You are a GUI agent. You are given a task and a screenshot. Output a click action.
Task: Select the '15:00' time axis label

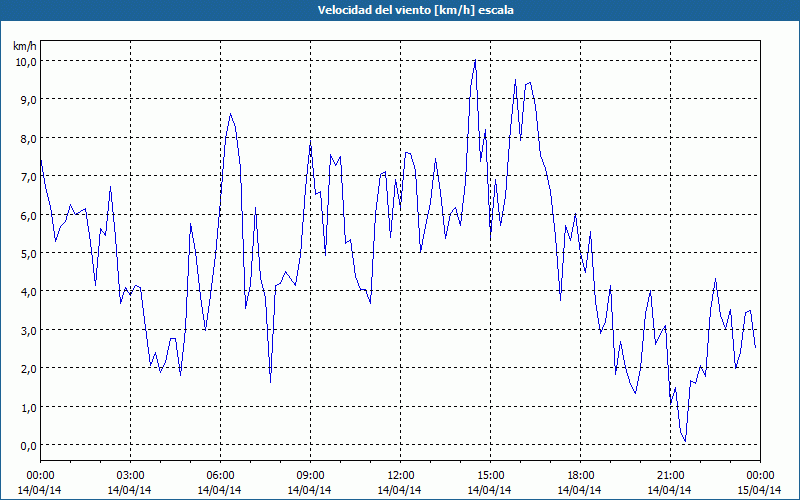[490, 476]
